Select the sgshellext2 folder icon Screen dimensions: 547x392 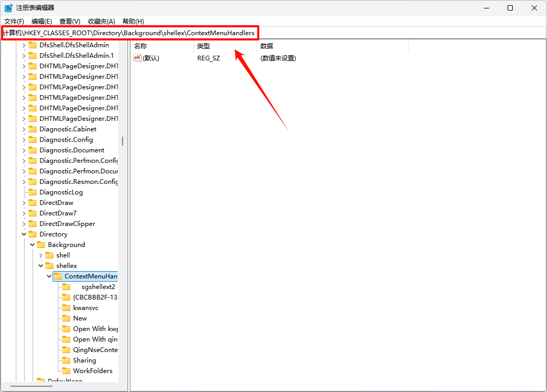coord(66,287)
